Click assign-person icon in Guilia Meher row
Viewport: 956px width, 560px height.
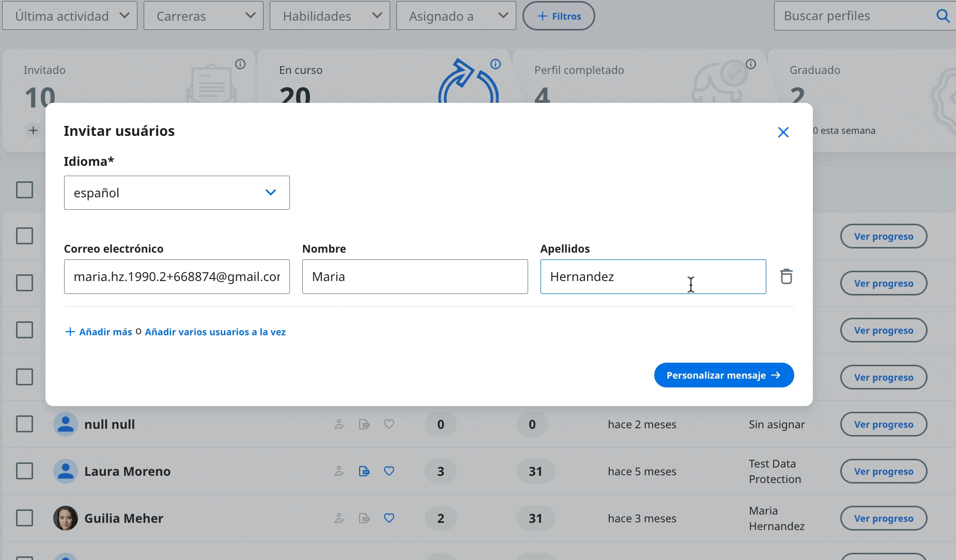pos(340,518)
